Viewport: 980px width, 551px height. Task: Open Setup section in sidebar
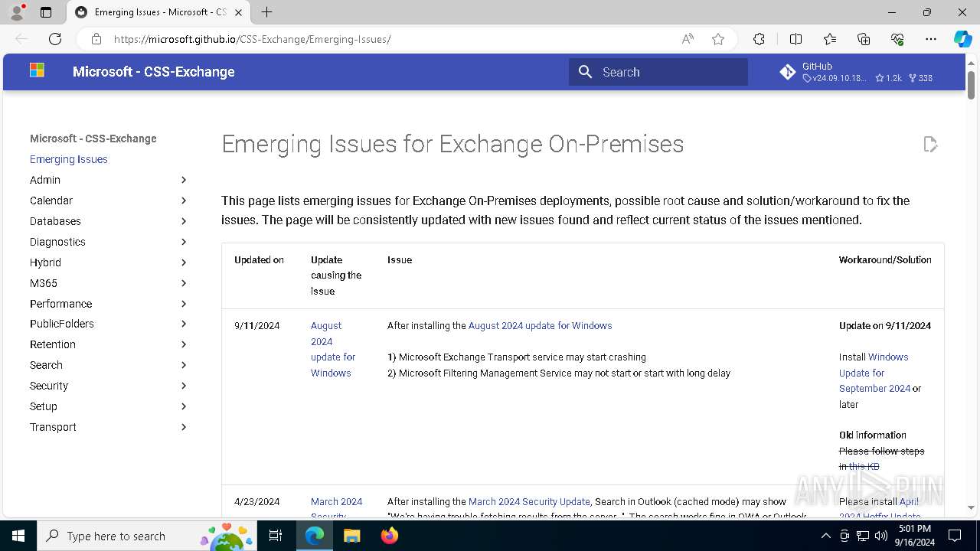[x=109, y=406]
